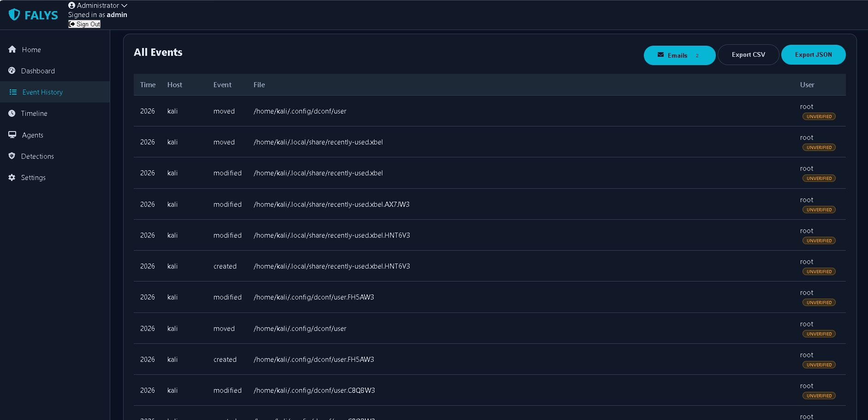
Task: Expand the Administrator dropdown chevron
Action: pos(124,6)
